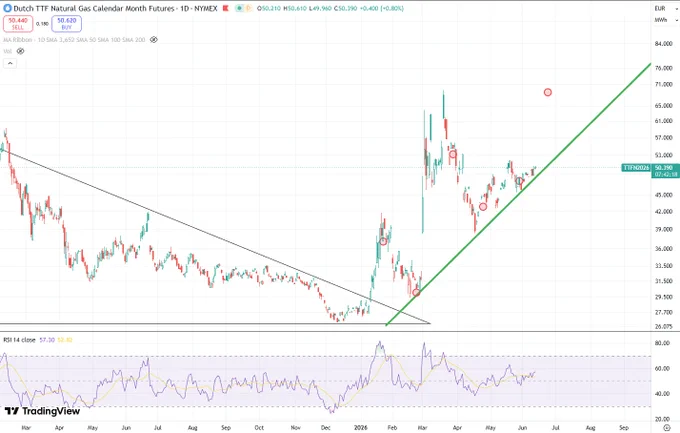Click the green market status dot
The height and width of the screenshot is (433, 680).
(x=239, y=8)
